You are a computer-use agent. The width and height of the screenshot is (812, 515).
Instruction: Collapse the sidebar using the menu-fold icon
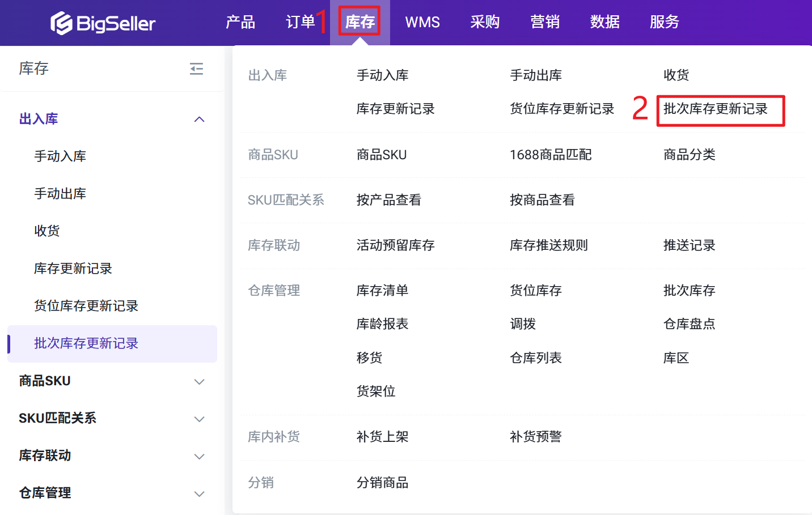pos(196,69)
